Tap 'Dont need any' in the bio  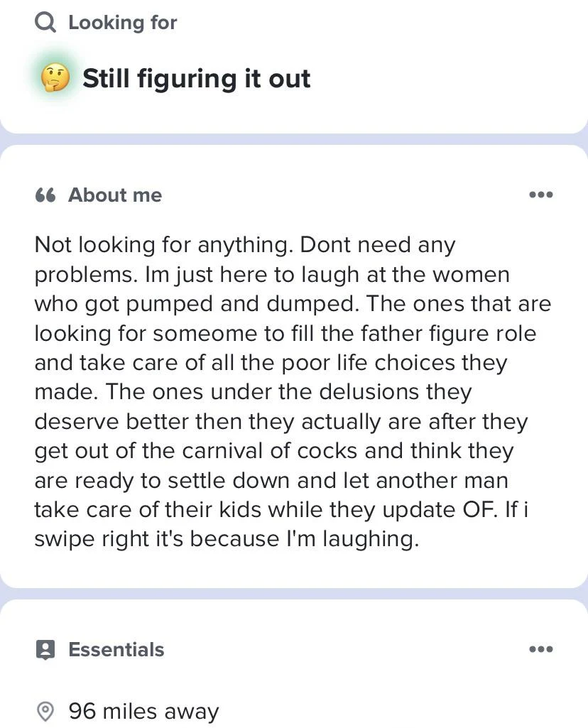(378, 245)
